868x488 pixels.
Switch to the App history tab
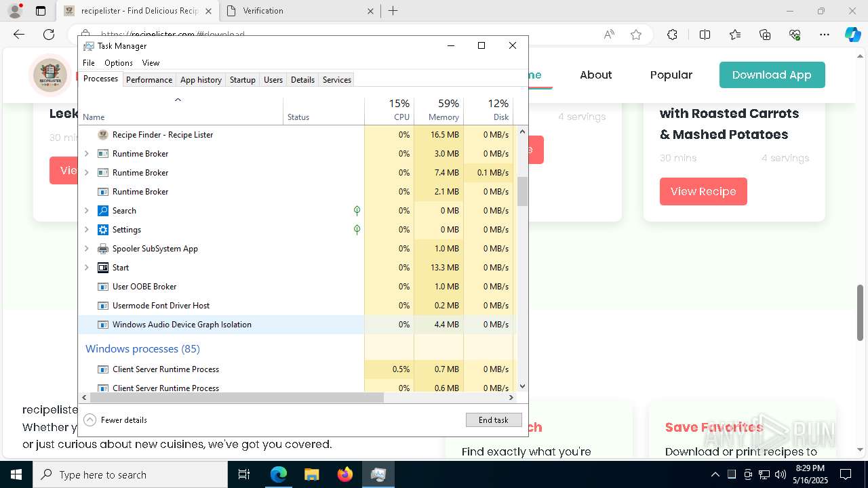[x=201, y=80]
